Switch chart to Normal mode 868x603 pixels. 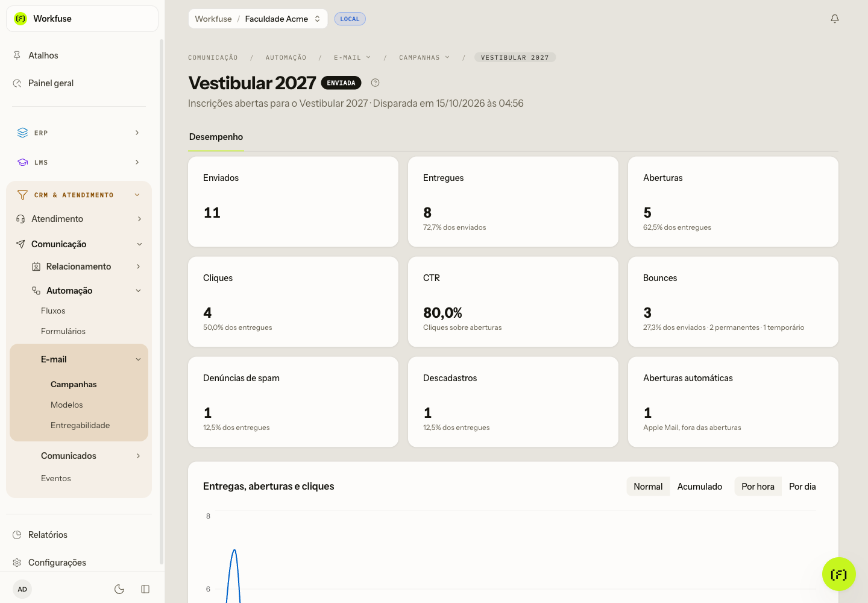(648, 487)
